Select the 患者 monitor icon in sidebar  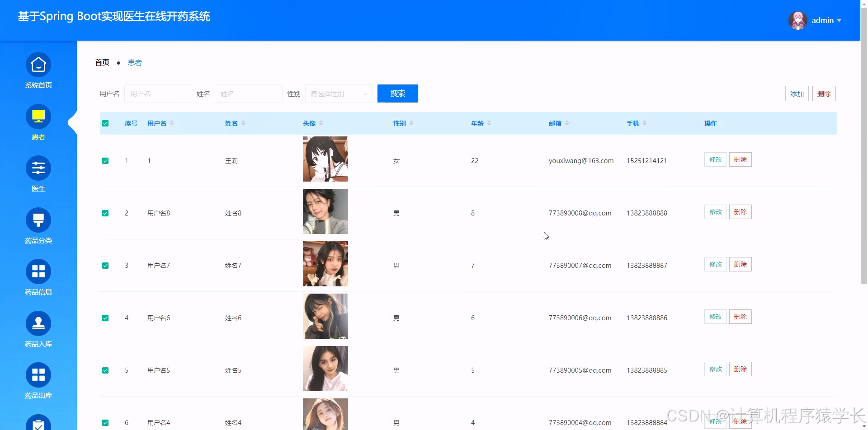(x=38, y=117)
